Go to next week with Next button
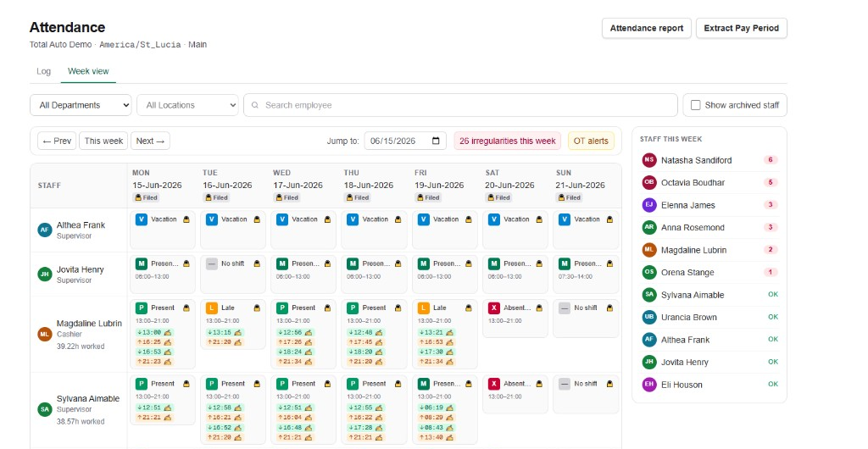This screenshot has height=449, width=868. click(x=151, y=141)
